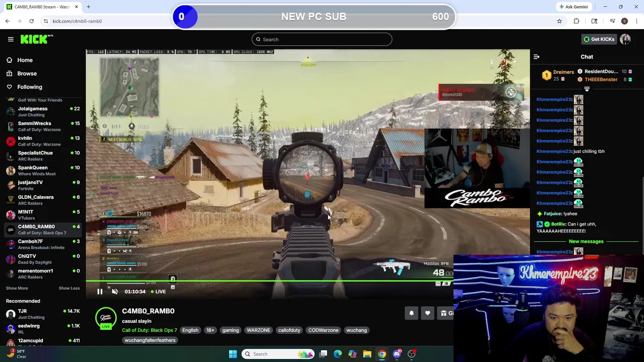Focus the Kick search field
The height and width of the screenshot is (362, 644).
[322, 39]
